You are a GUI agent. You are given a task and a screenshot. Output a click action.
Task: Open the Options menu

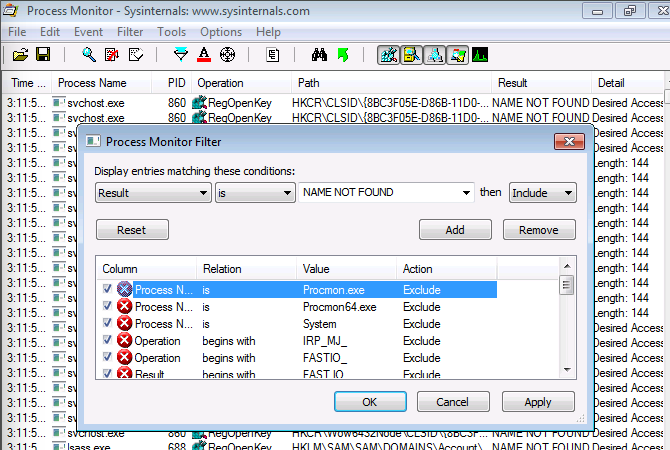coord(221,32)
